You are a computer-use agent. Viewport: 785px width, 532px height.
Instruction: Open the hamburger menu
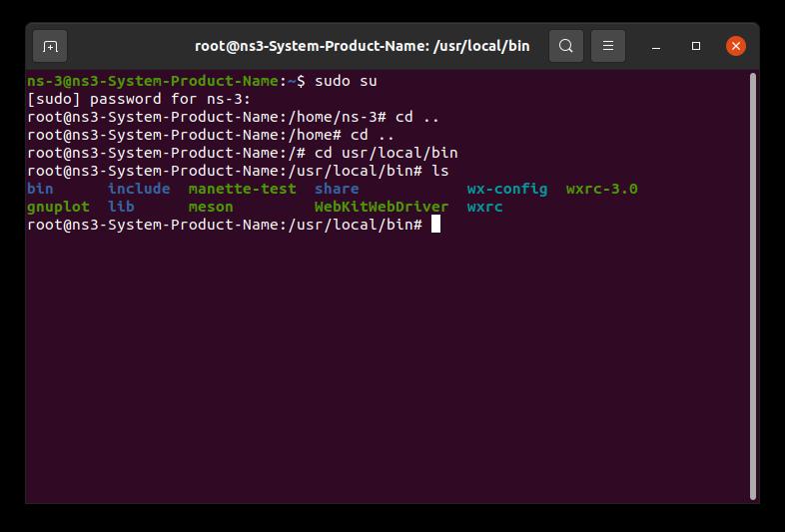[608, 46]
